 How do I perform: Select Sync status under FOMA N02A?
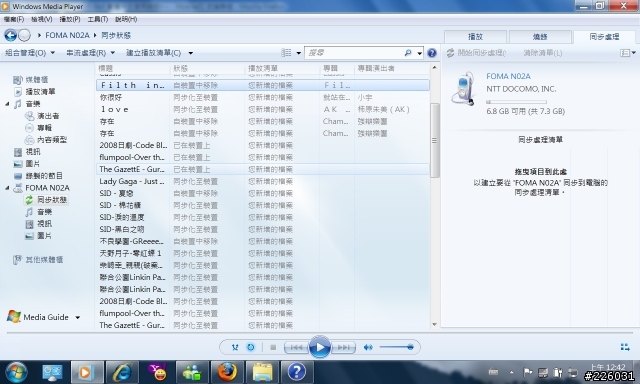(x=46, y=200)
